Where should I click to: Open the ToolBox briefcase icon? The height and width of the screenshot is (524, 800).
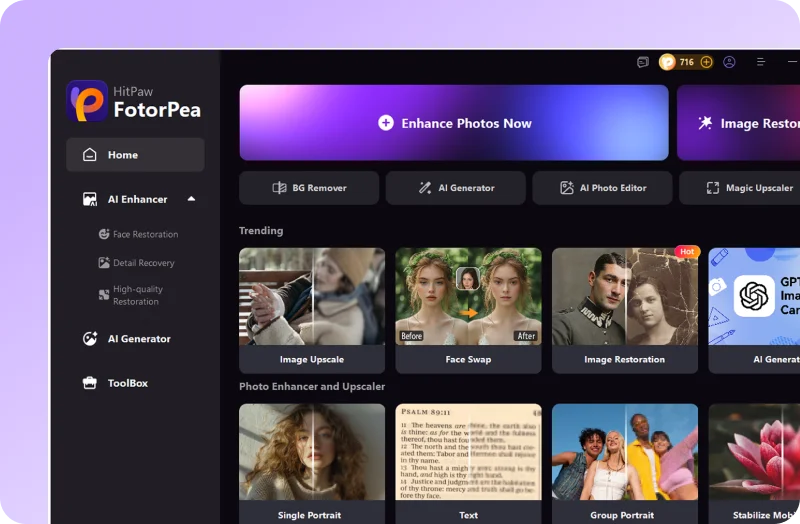coord(90,383)
